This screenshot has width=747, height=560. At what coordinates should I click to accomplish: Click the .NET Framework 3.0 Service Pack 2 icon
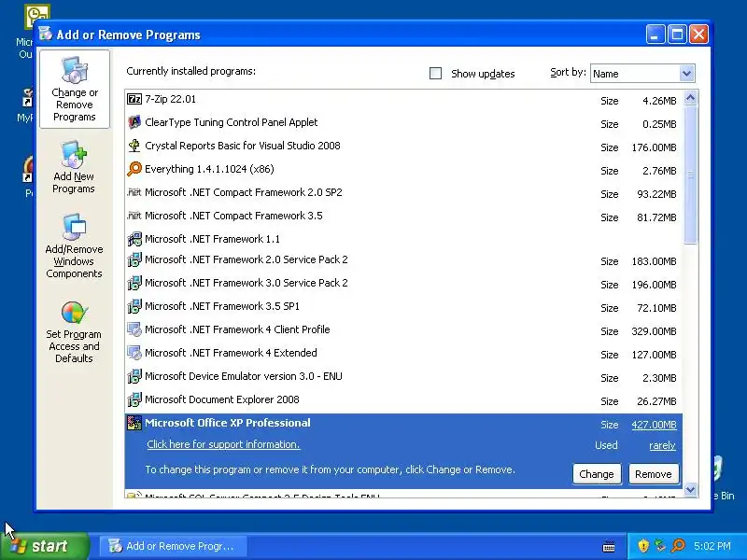(134, 283)
